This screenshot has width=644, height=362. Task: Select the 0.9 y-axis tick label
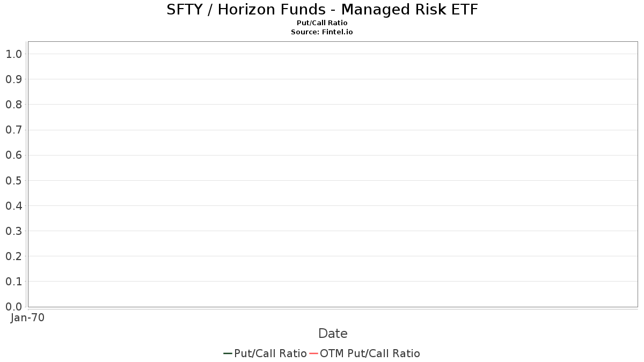click(13, 79)
